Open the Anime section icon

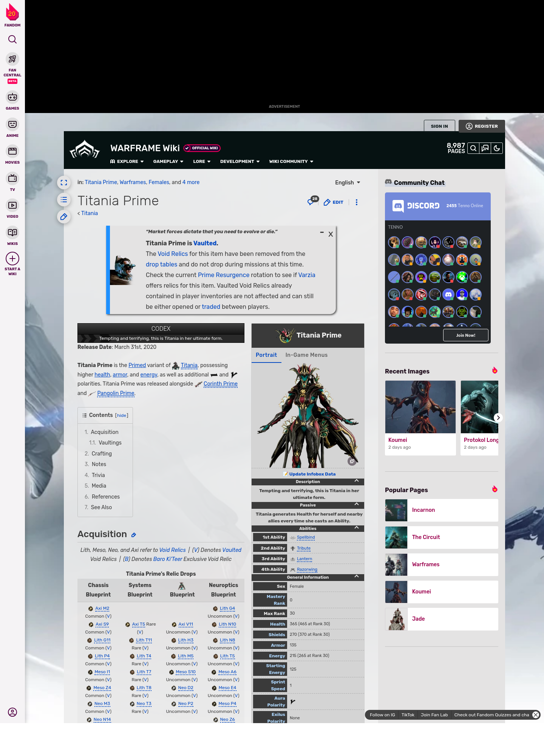point(12,124)
